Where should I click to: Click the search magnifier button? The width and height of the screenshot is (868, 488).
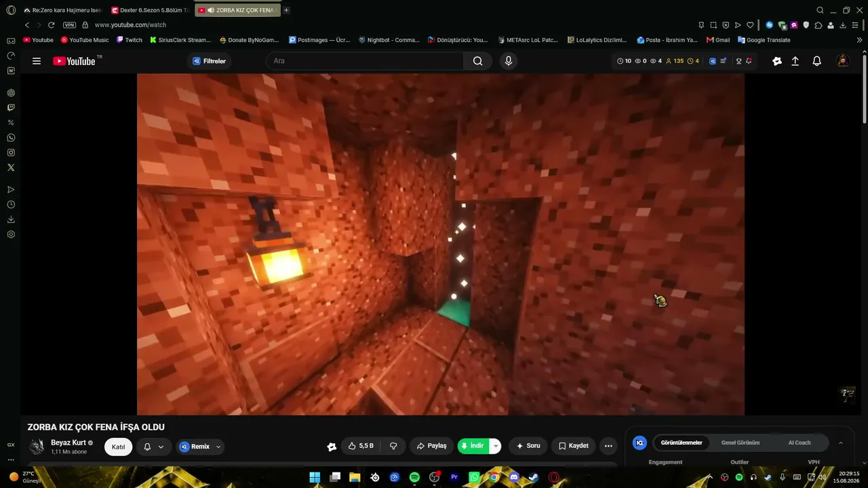coord(478,61)
